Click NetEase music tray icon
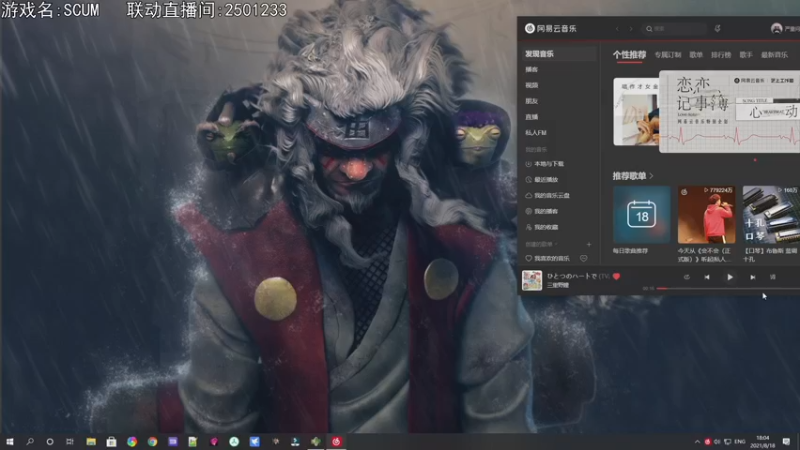This screenshot has width=800, height=450. pos(707,441)
